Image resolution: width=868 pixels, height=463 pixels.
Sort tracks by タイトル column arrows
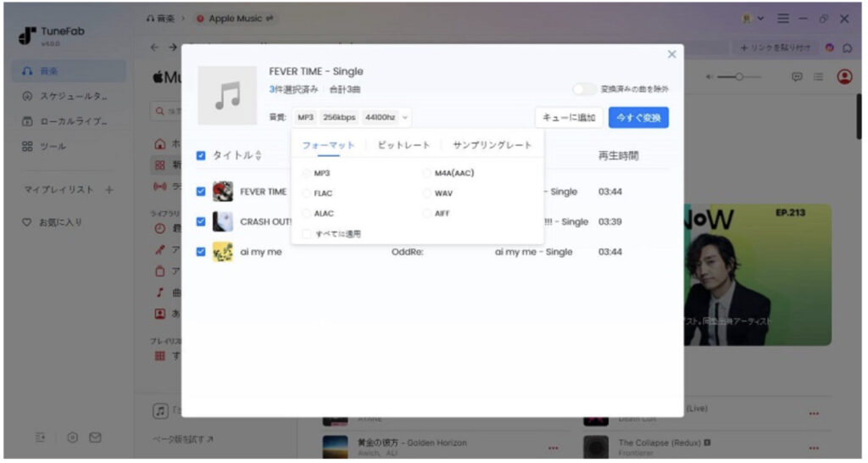pyautogui.click(x=259, y=156)
